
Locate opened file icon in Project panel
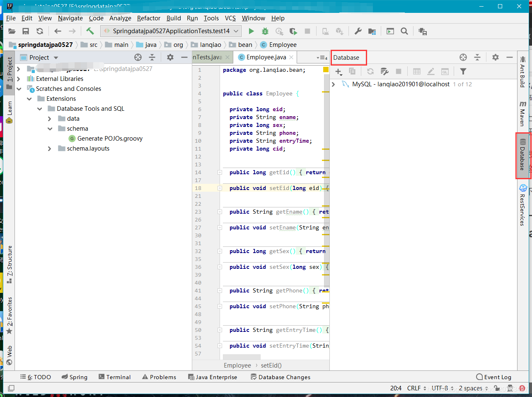tap(138, 57)
